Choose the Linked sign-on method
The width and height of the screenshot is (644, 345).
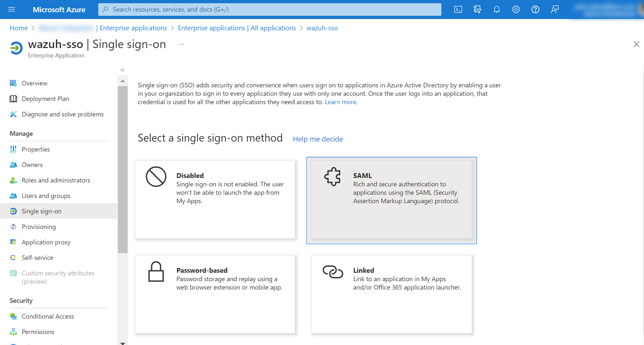click(x=391, y=294)
